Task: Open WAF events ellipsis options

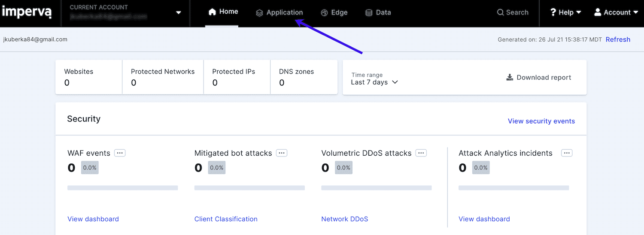Action: pyautogui.click(x=120, y=153)
